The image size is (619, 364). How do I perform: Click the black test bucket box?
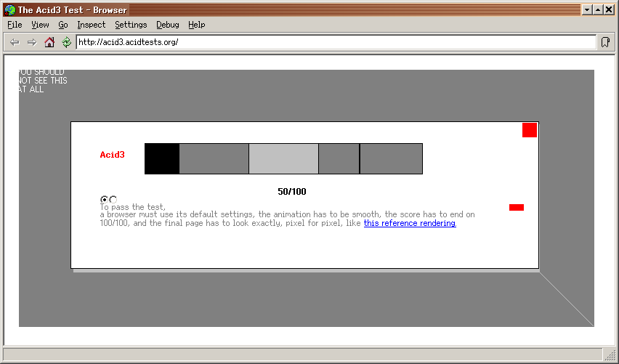(x=162, y=158)
